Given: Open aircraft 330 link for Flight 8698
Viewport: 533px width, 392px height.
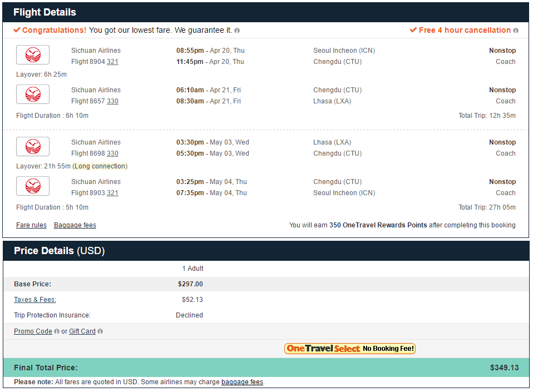Looking at the screenshot, I should (112, 153).
